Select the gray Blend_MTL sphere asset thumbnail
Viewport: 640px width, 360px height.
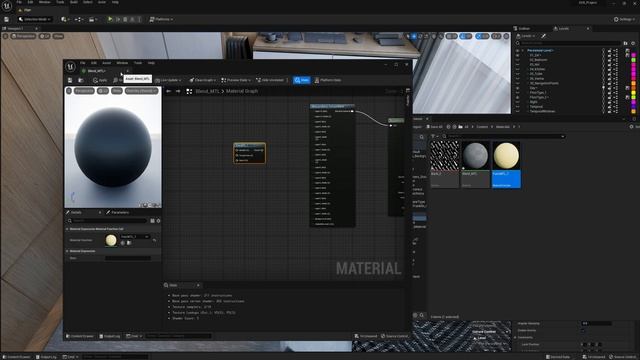point(475,156)
